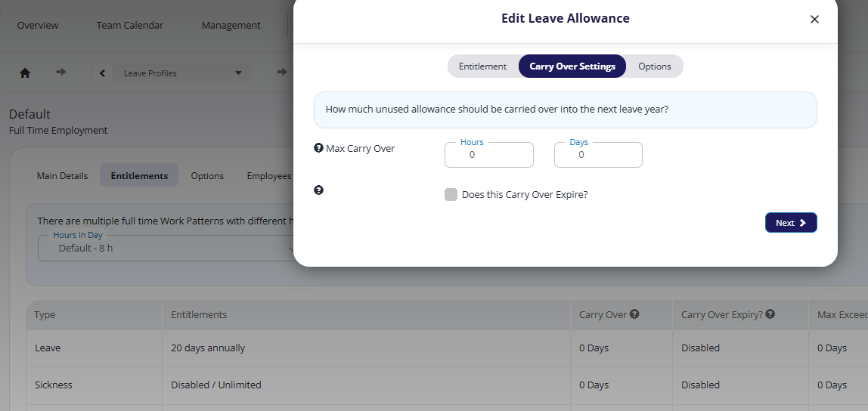Click the back chevron beside Leave Profiles
The image size is (868, 411).
[102, 73]
